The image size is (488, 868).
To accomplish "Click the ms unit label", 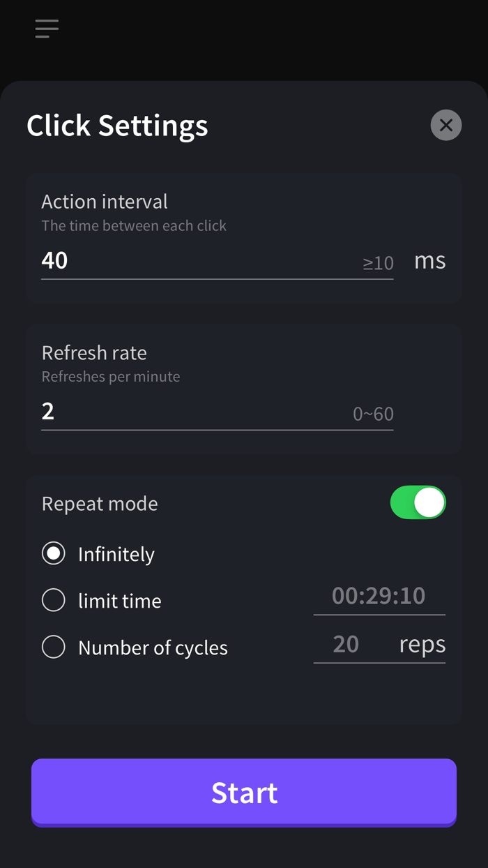I will 429,260.
